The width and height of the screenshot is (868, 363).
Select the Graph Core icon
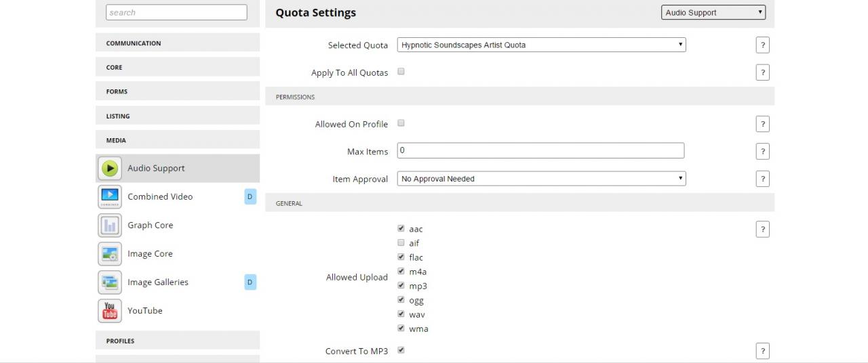[x=110, y=225]
